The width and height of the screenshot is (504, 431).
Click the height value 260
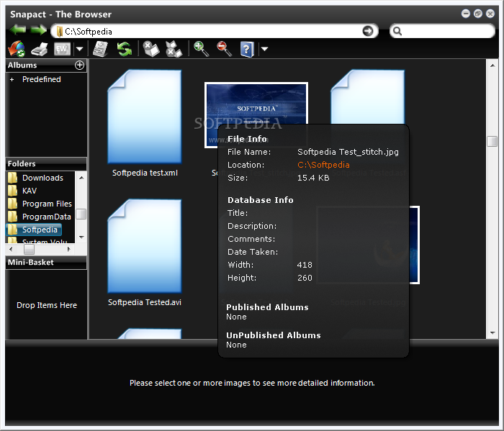click(x=305, y=278)
